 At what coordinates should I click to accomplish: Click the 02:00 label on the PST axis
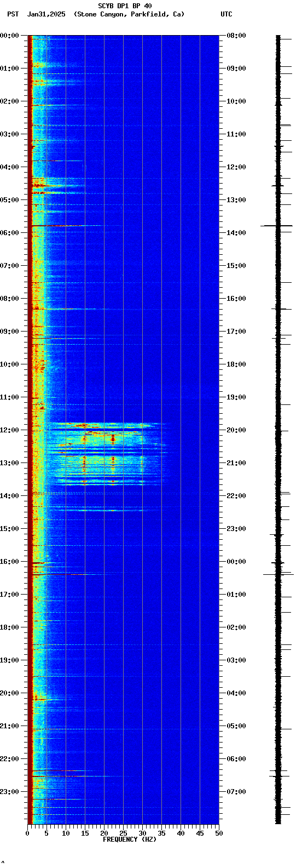point(9,101)
